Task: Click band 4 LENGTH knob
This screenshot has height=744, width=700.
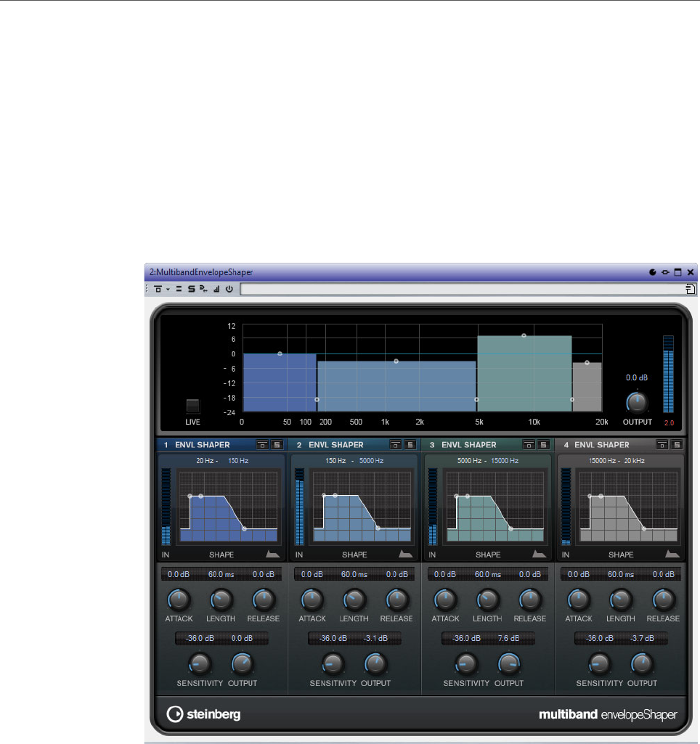Action: tap(621, 600)
